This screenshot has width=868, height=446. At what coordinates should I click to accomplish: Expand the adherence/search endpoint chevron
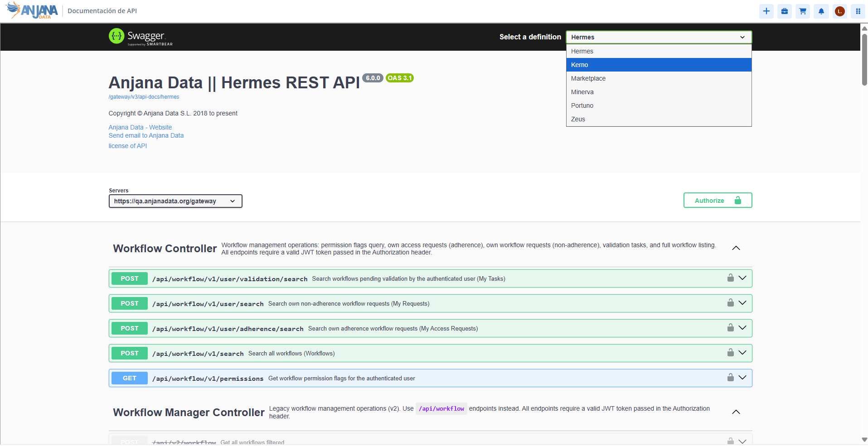[742, 328]
